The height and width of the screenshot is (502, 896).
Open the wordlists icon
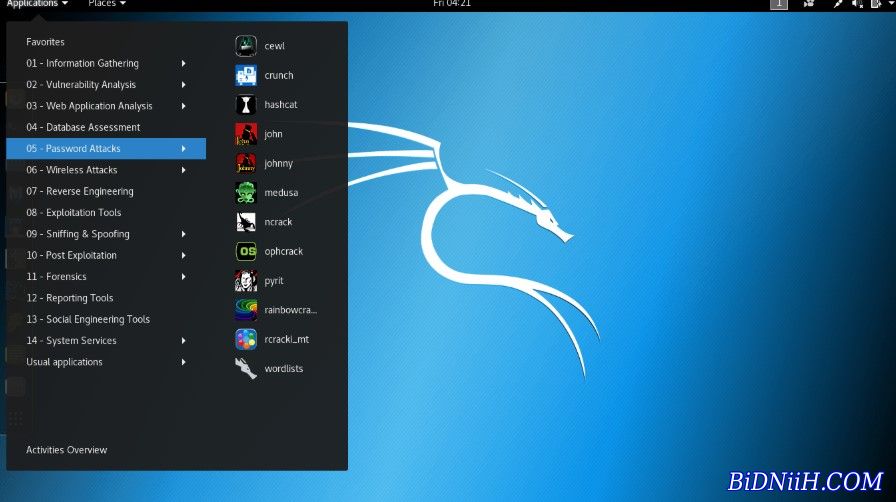click(x=246, y=369)
